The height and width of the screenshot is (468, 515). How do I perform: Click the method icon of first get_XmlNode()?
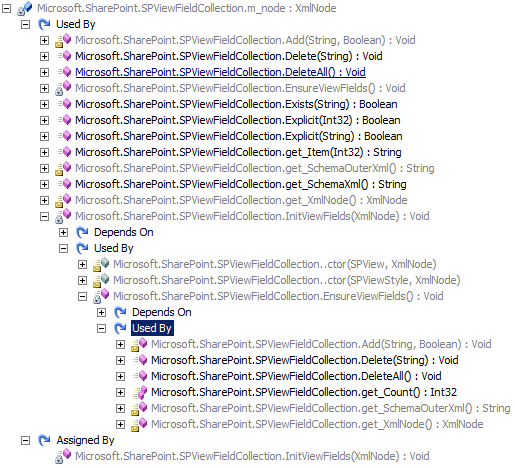click(63, 200)
